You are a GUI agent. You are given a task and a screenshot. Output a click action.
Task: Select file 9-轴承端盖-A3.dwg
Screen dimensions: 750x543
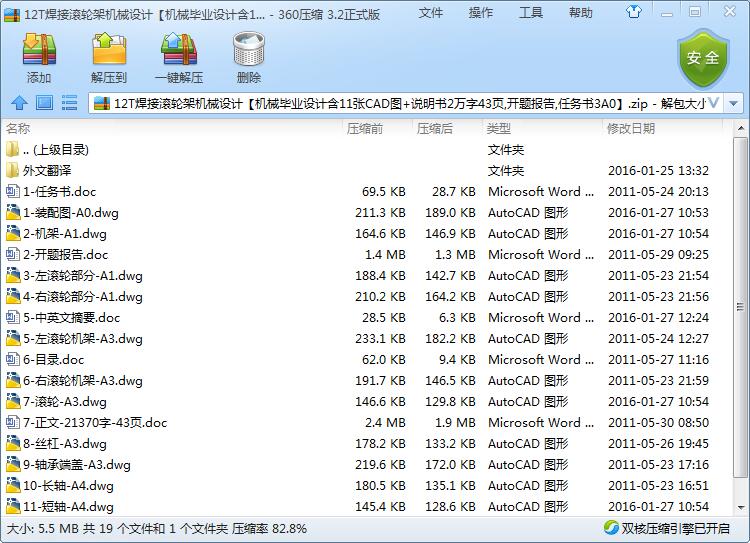pyautogui.click(x=77, y=465)
